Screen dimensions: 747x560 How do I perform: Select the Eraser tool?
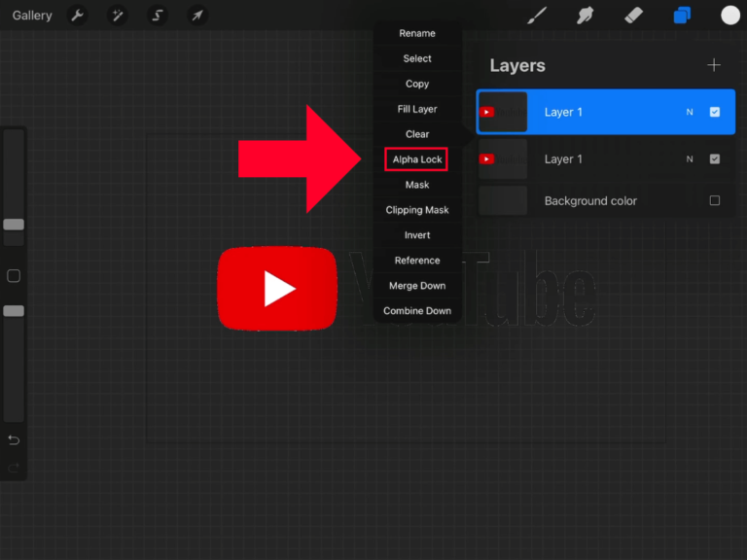[x=633, y=16]
